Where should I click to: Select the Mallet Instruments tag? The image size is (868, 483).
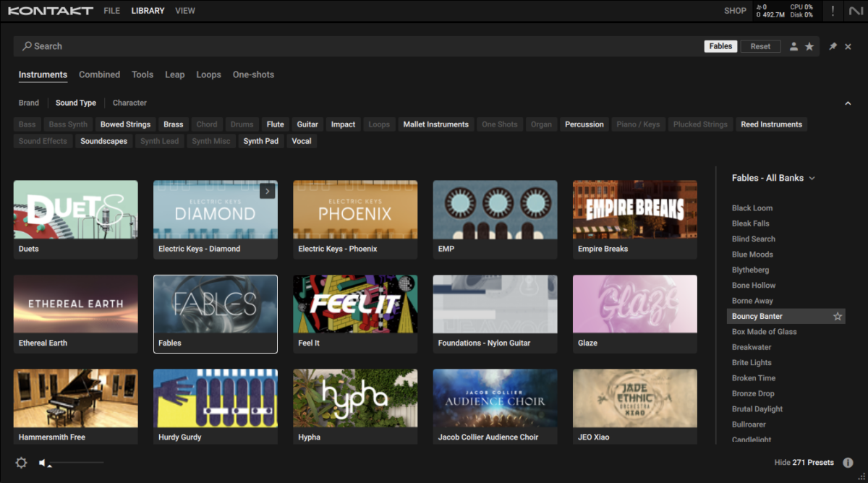[x=436, y=124]
